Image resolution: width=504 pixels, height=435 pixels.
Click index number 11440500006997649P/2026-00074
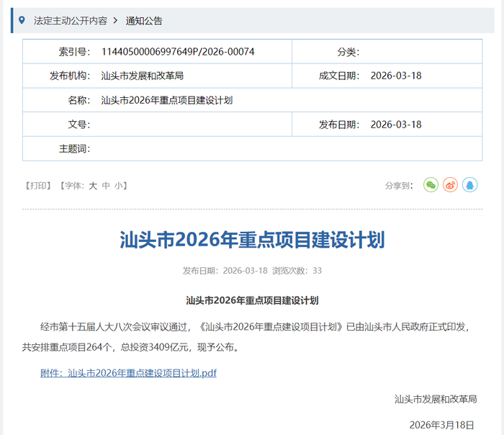tap(178, 51)
